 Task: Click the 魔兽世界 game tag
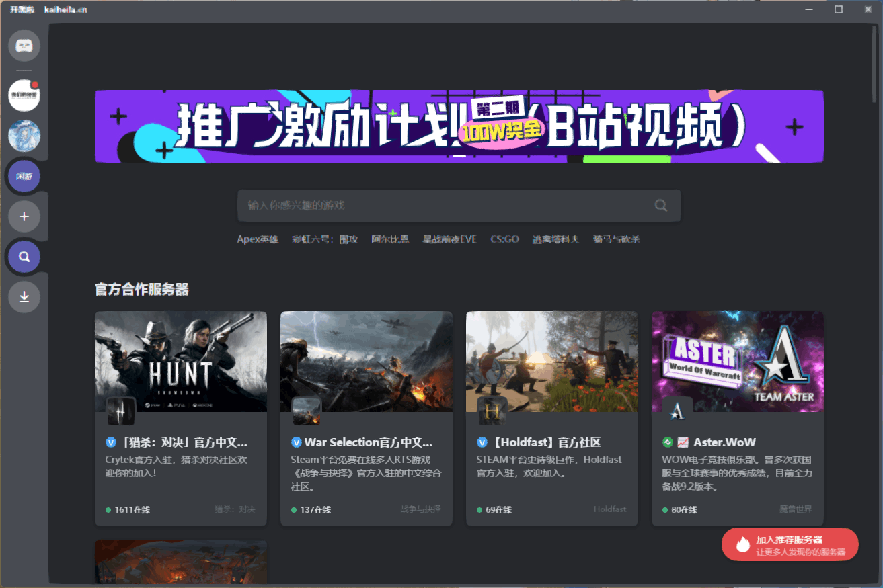point(796,509)
